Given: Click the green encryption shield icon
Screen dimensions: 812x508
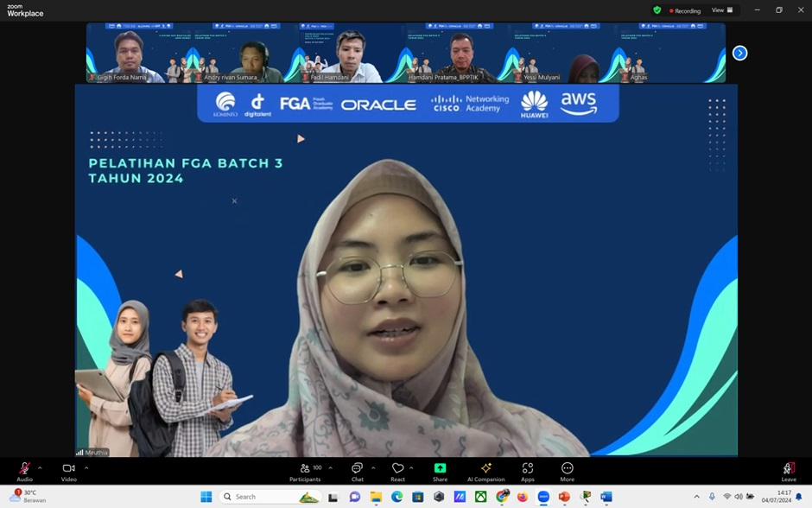Looking at the screenshot, I should pyautogui.click(x=657, y=10).
